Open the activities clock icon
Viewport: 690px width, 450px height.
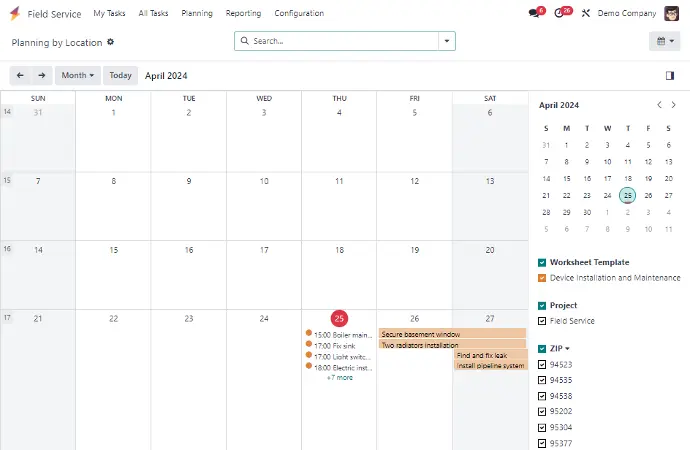[x=561, y=14]
